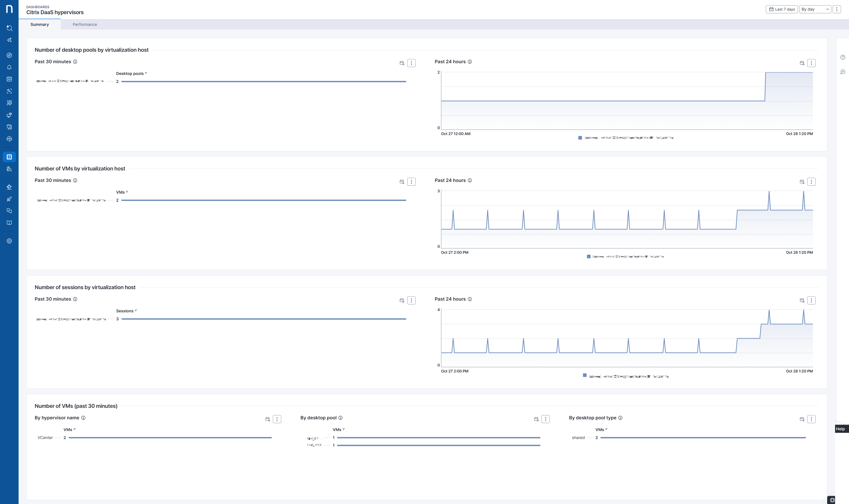Screen dimensions: 849x504
Task: Click the fingerprint investigation icon
Action: (x=9, y=169)
